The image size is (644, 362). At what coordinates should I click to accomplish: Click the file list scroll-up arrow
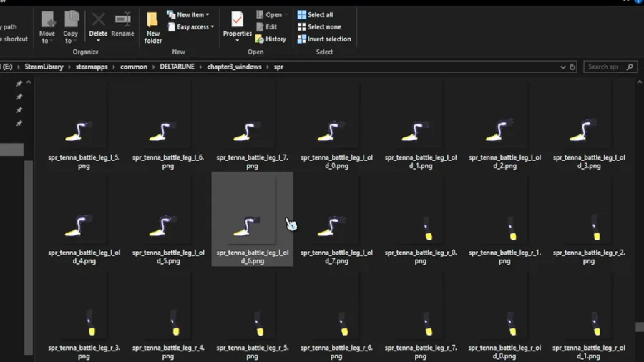pos(640,82)
